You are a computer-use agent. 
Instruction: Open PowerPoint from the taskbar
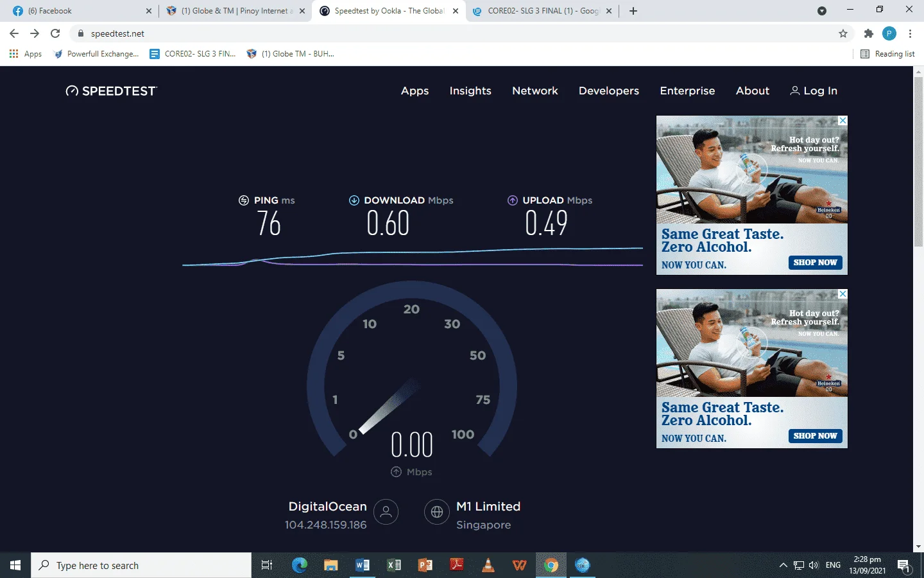425,565
